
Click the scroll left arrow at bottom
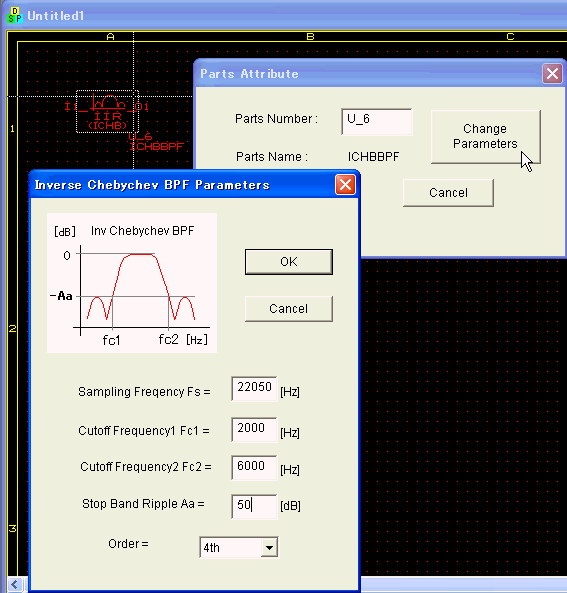[14, 584]
